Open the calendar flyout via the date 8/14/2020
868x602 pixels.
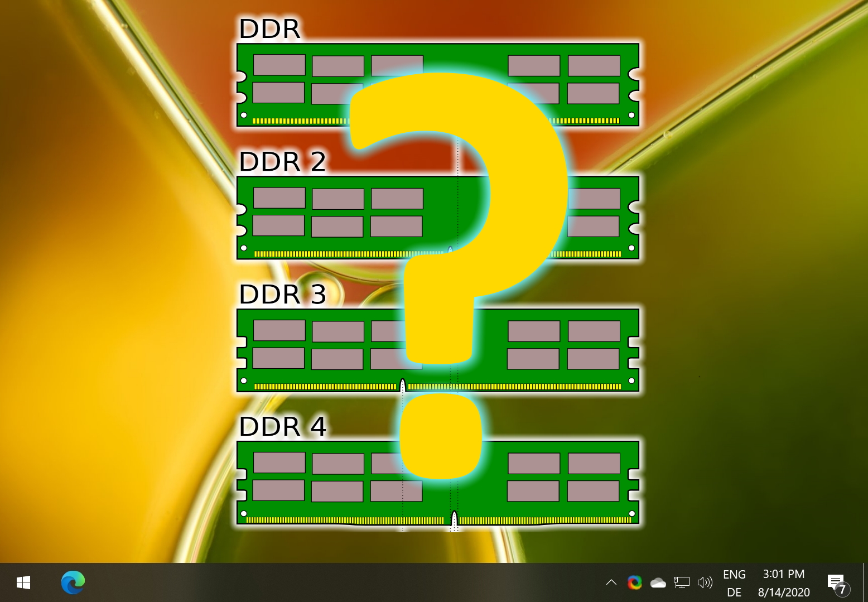(784, 593)
